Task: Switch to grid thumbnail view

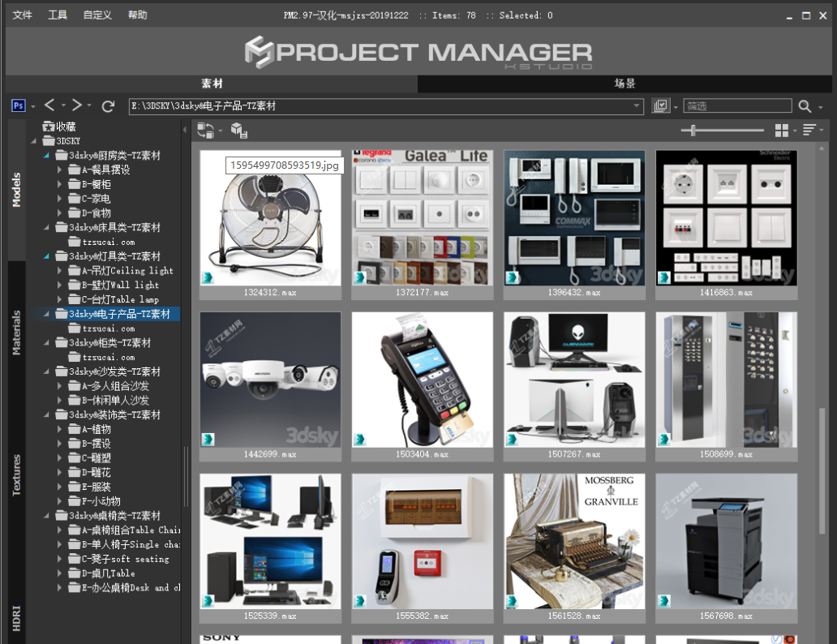Action: point(782,131)
